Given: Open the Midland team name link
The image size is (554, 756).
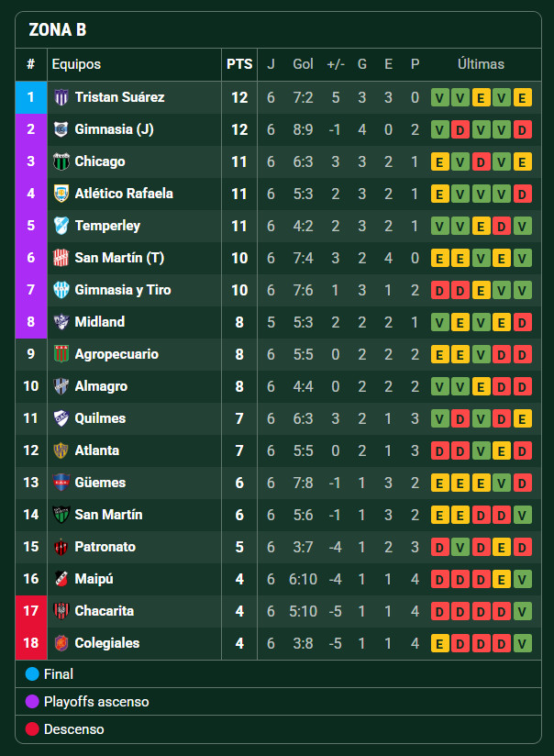Looking at the screenshot, I should [x=100, y=322].
